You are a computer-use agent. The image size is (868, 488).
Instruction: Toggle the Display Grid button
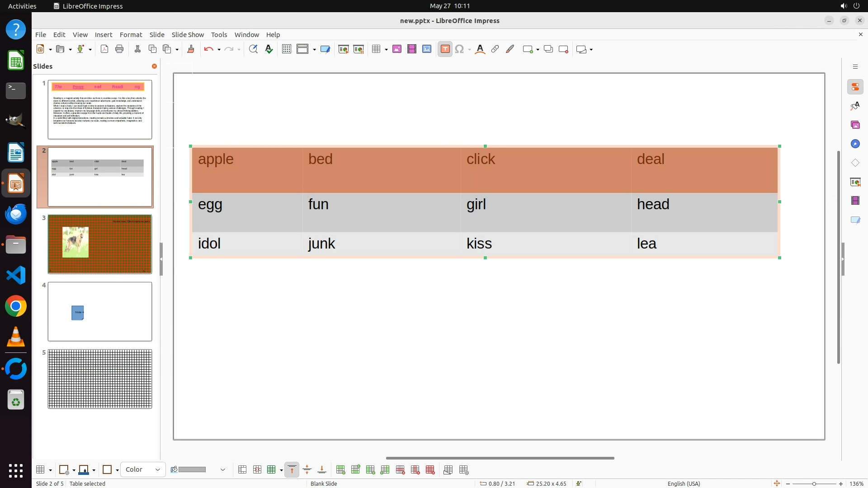[287, 49]
